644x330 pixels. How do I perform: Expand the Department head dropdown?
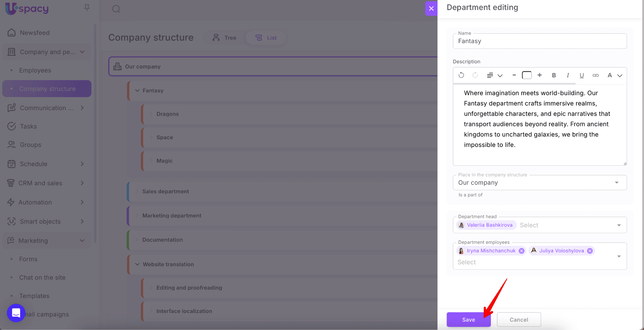pos(619,225)
